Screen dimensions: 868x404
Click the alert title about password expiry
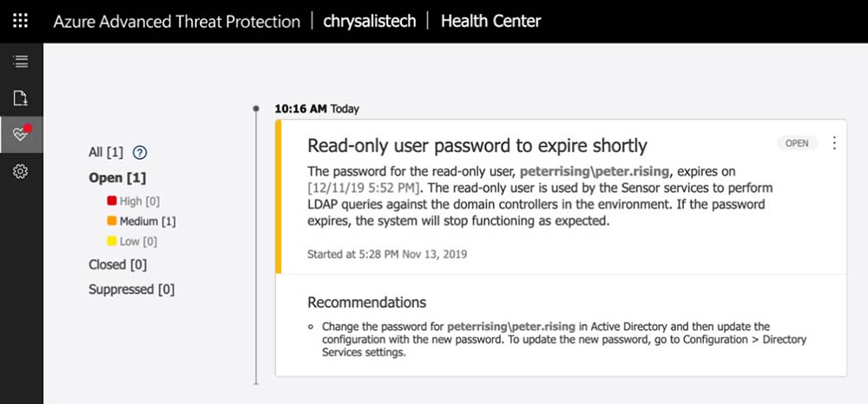pos(477,146)
